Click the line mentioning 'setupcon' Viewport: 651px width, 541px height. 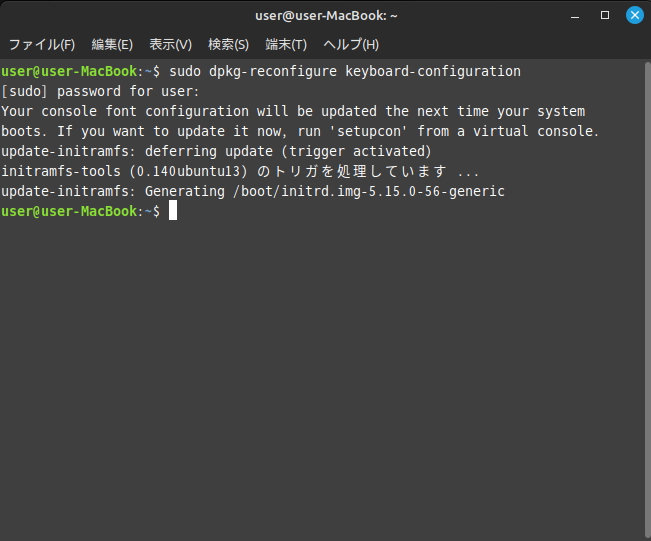point(300,131)
